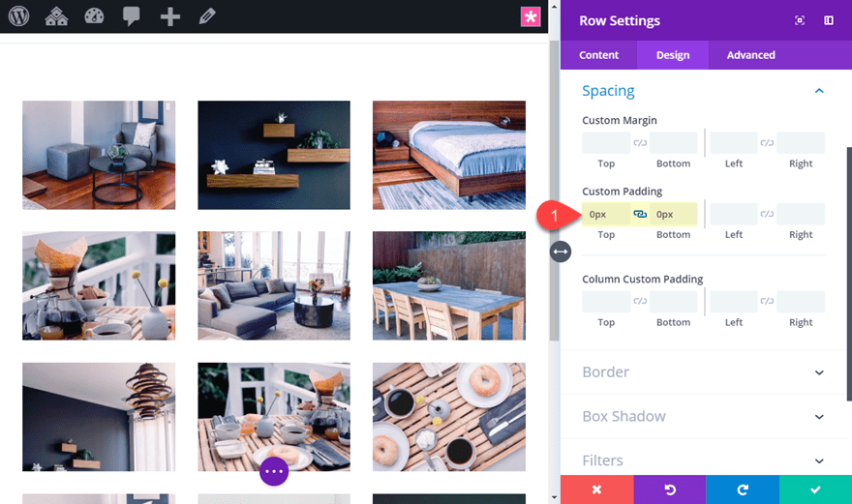Collapse the Spacing section
The image size is (852, 504).
pos(819,91)
